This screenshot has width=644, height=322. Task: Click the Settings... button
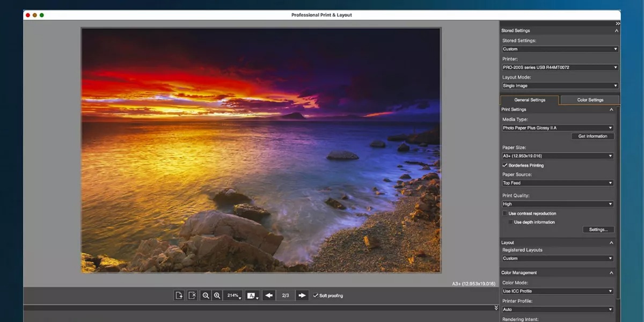point(598,230)
